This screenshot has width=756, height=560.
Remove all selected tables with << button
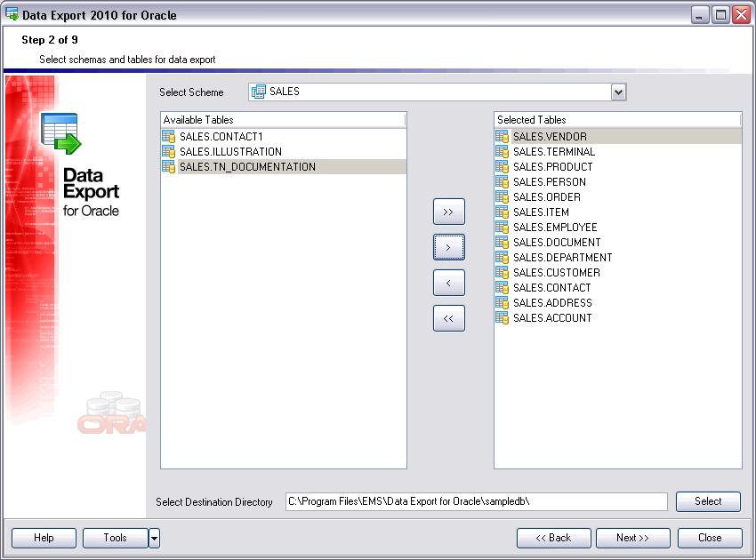click(449, 318)
